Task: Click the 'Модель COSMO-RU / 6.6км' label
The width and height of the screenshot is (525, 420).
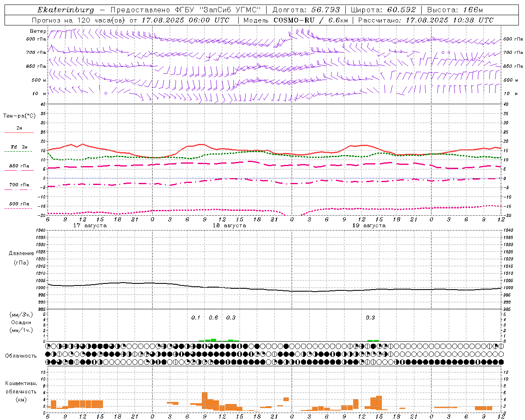Action: point(296,20)
